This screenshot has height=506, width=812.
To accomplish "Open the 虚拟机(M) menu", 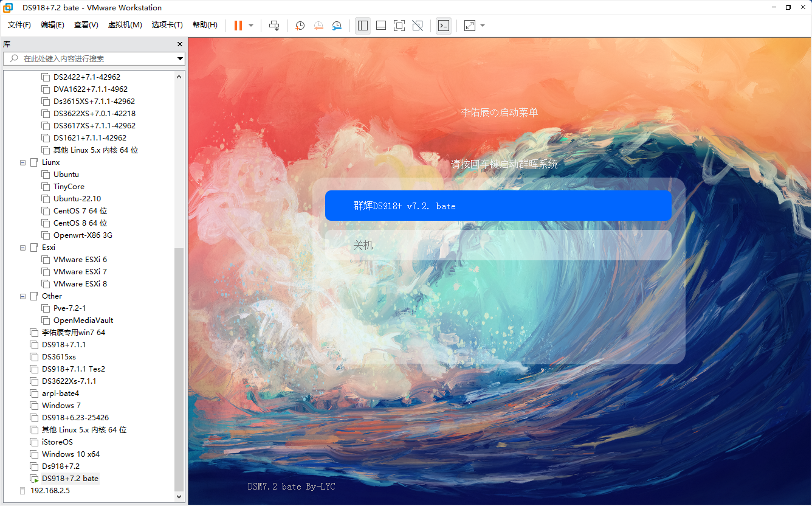I will pyautogui.click(x=125, y=25).
